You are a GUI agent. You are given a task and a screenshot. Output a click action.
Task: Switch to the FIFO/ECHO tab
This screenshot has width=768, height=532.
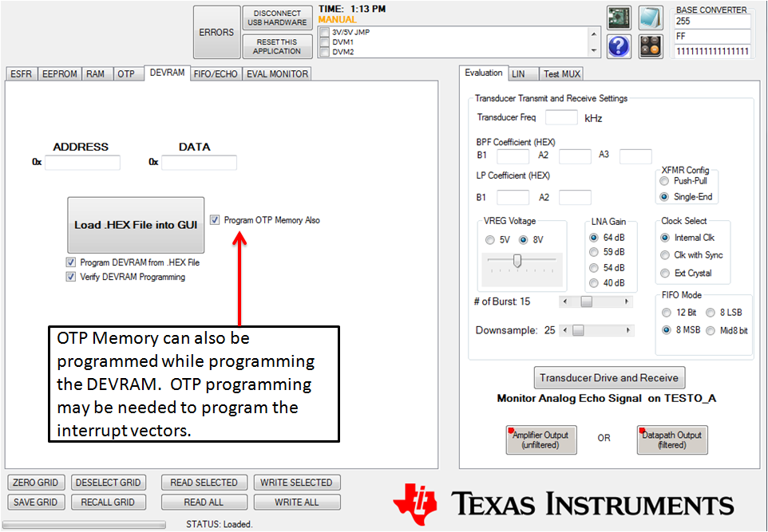point(215,73)
